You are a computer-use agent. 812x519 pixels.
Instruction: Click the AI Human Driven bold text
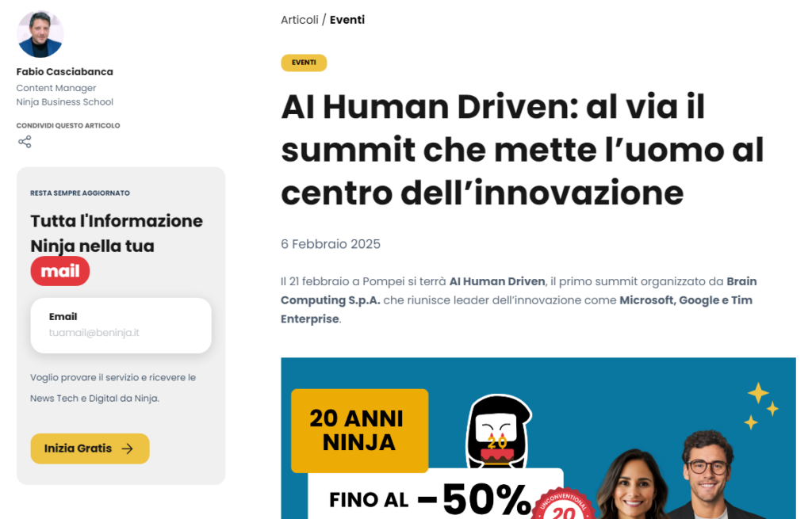[x=497, y=281]
